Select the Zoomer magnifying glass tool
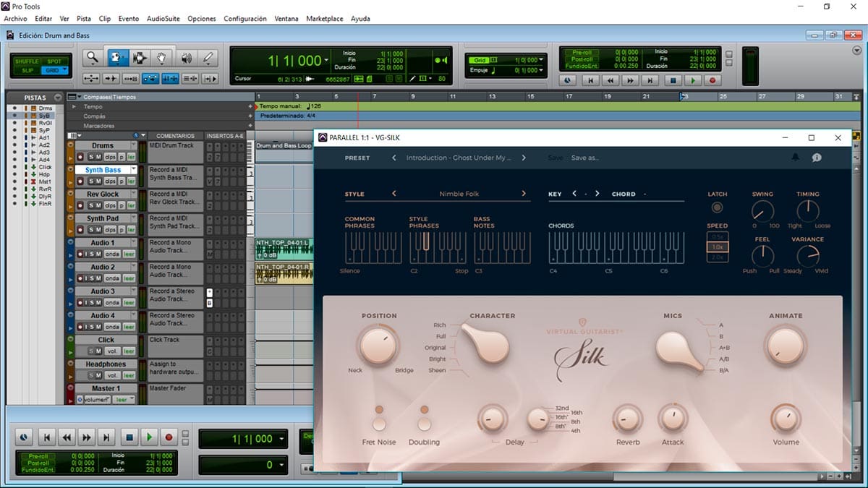 tap(93, 58)
